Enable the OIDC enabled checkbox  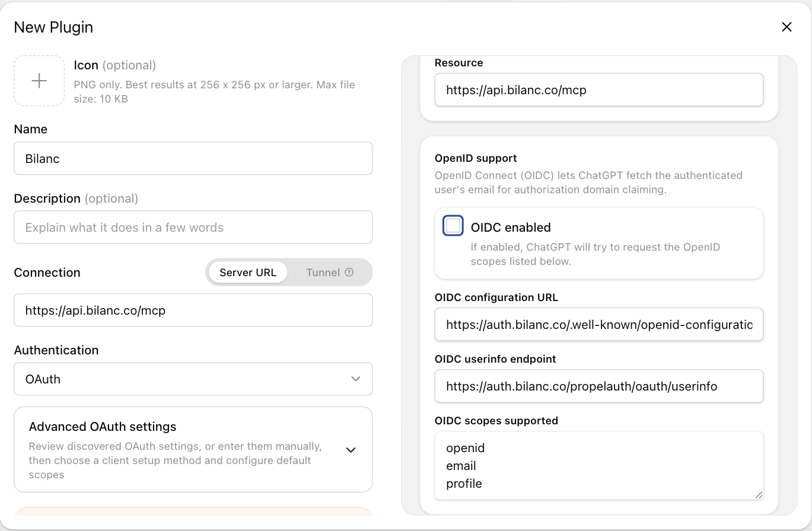[453, 226]
